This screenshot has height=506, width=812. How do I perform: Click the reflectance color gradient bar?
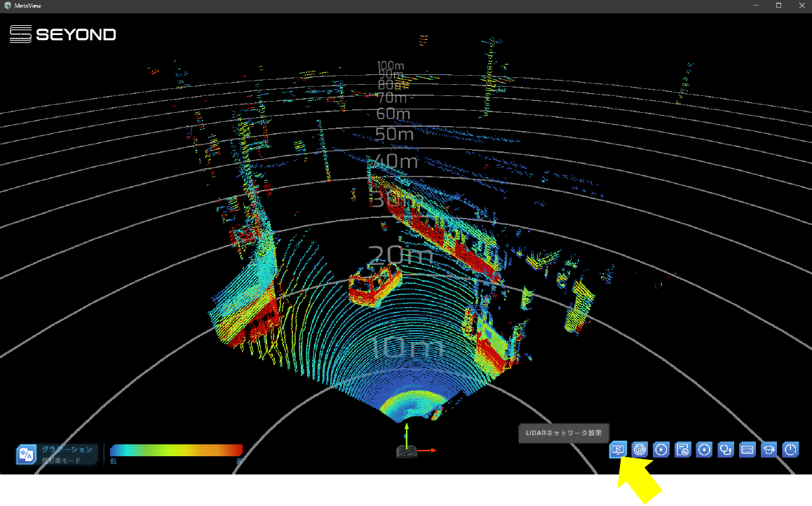point(176,450)
